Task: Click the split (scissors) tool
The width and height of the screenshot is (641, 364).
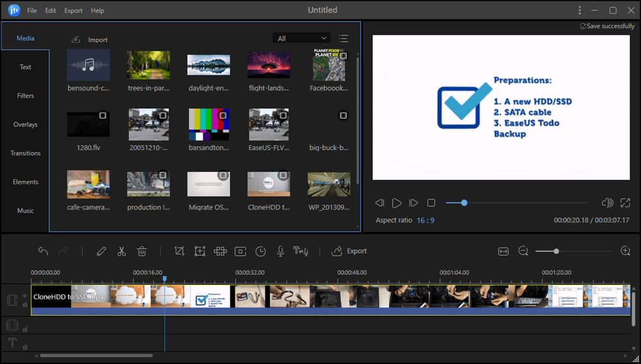Action: pyautogui.click(x=122, y=251)
